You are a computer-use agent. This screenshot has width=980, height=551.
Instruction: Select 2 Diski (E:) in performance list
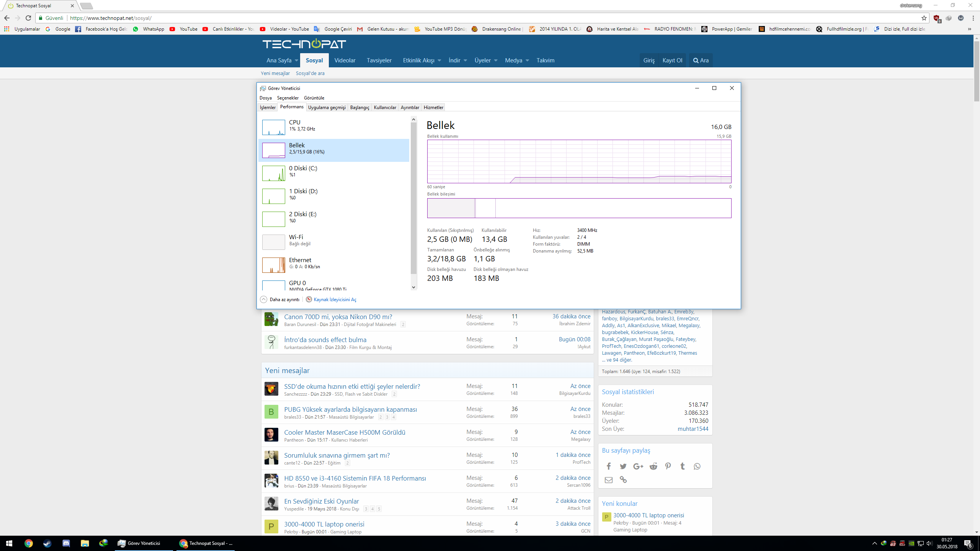(334, 219)
